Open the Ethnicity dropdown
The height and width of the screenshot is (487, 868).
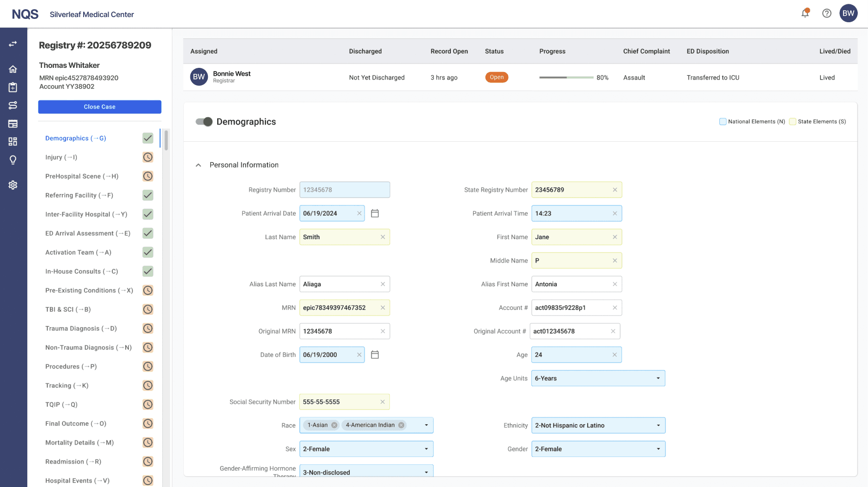point(658,425)
